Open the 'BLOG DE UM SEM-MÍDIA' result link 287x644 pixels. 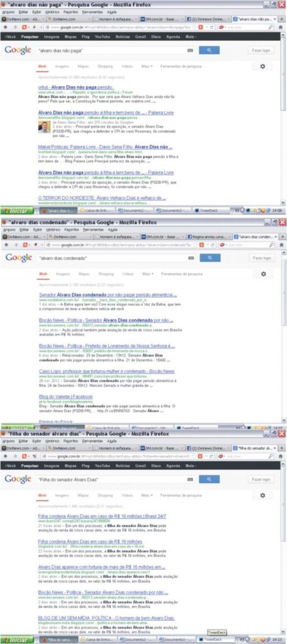(x=107, y=618)
